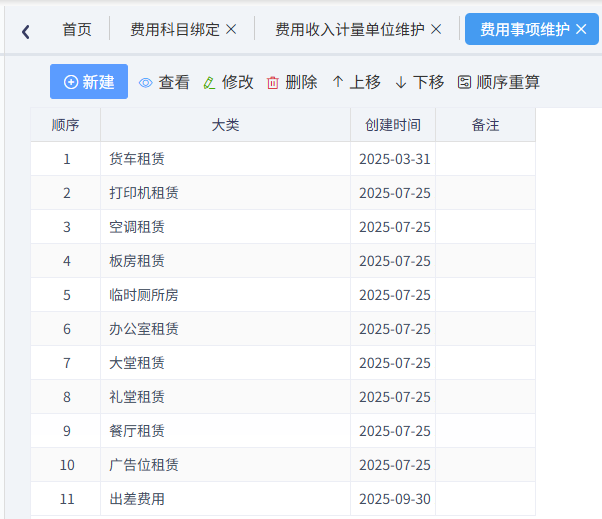Select the 出差费用 row
Viewport: 602px width, 519px height.
(x=137, y=499)
